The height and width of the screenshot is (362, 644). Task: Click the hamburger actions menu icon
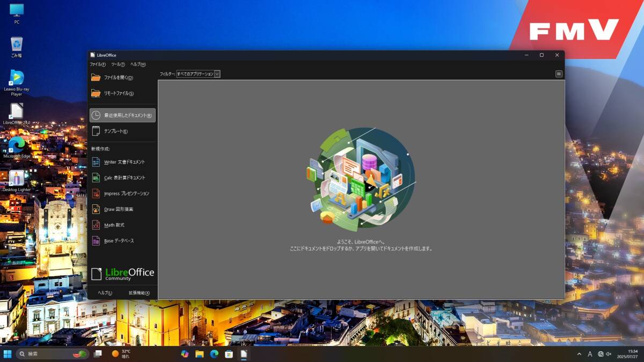point(559,74)
